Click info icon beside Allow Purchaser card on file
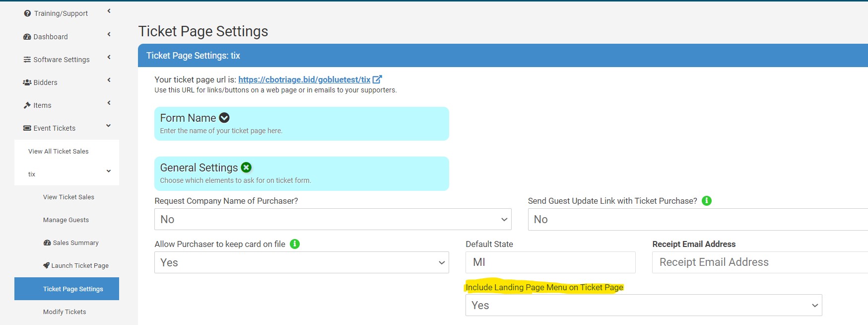Screen dimensions: 868x325 tap(295, 244)
